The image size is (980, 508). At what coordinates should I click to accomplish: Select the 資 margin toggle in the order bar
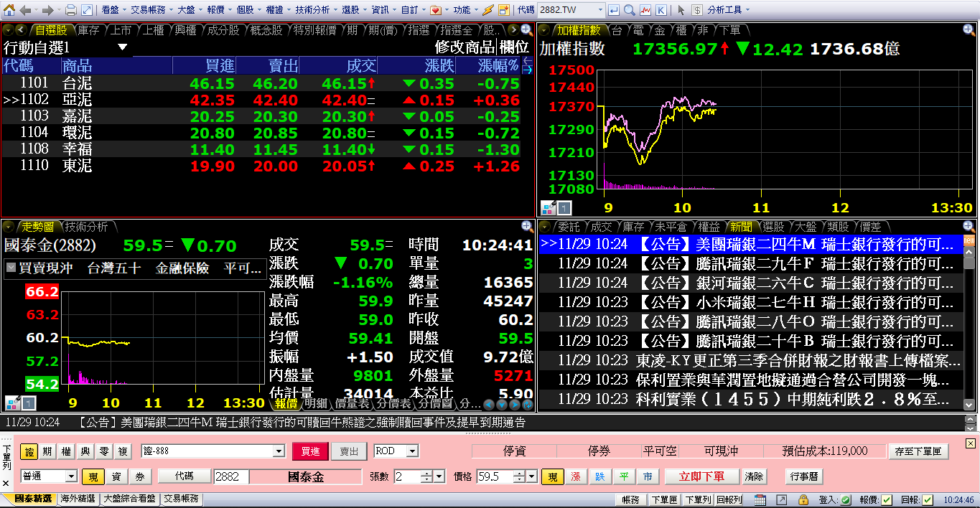(x=116, y=476)
